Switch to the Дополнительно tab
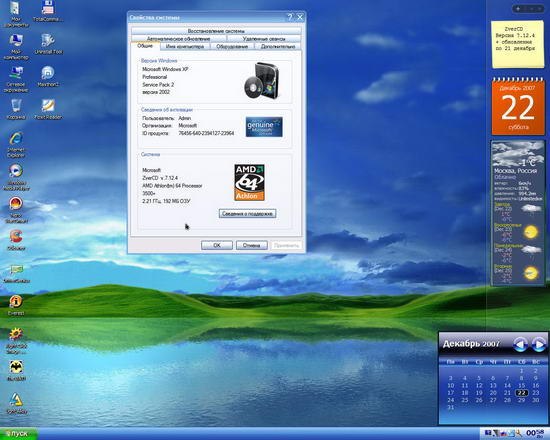The image size is (550, 440). (278, 47)
